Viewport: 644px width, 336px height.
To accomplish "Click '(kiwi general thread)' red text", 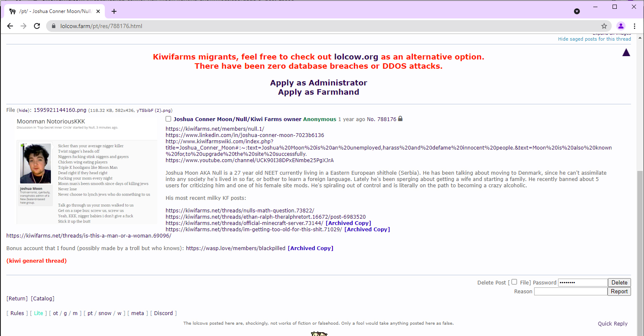I will point(36,261).
